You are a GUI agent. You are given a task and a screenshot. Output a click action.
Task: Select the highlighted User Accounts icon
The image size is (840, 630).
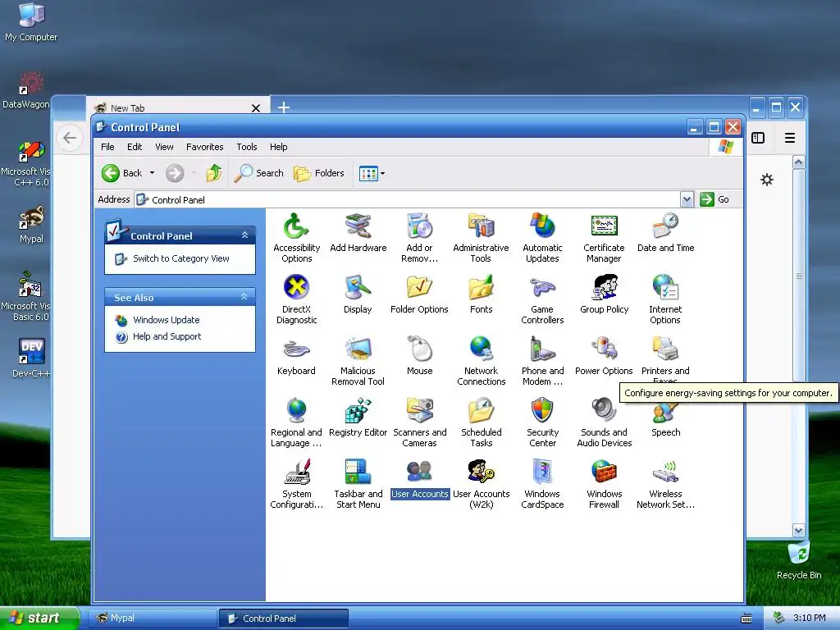(419, 479)
